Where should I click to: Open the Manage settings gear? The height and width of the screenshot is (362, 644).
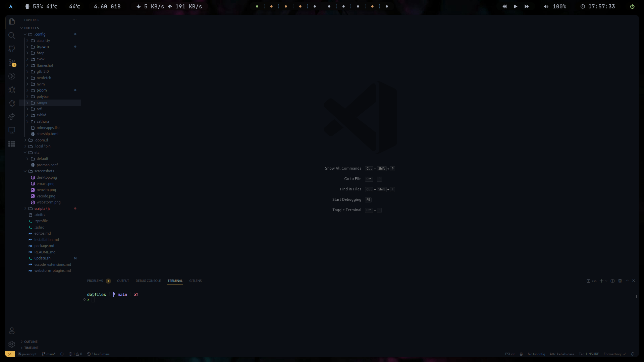tap(12, 344)
